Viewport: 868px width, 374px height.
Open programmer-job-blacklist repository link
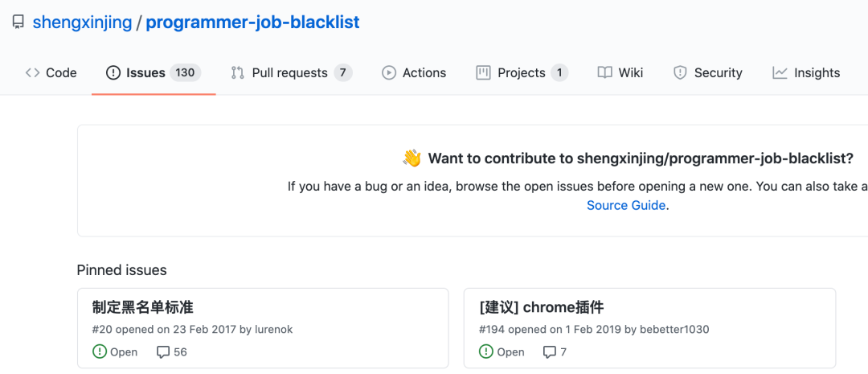click(x=252, y=23)
